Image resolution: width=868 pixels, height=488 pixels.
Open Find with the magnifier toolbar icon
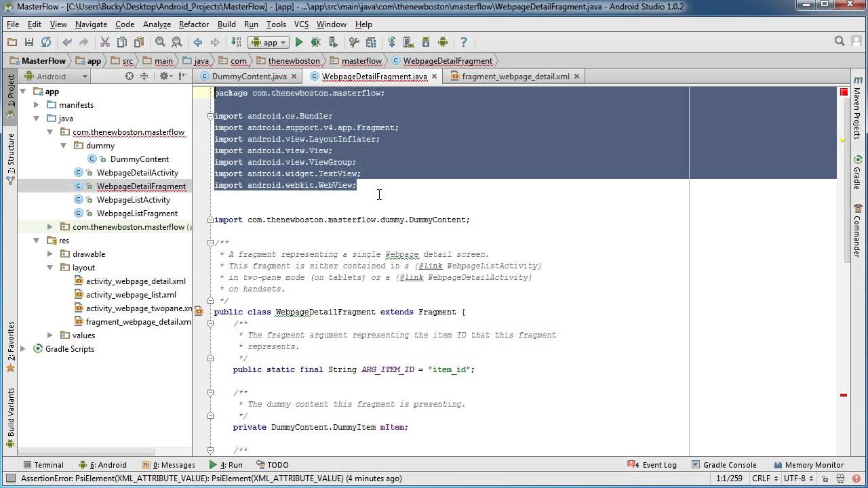click(160, 42)
